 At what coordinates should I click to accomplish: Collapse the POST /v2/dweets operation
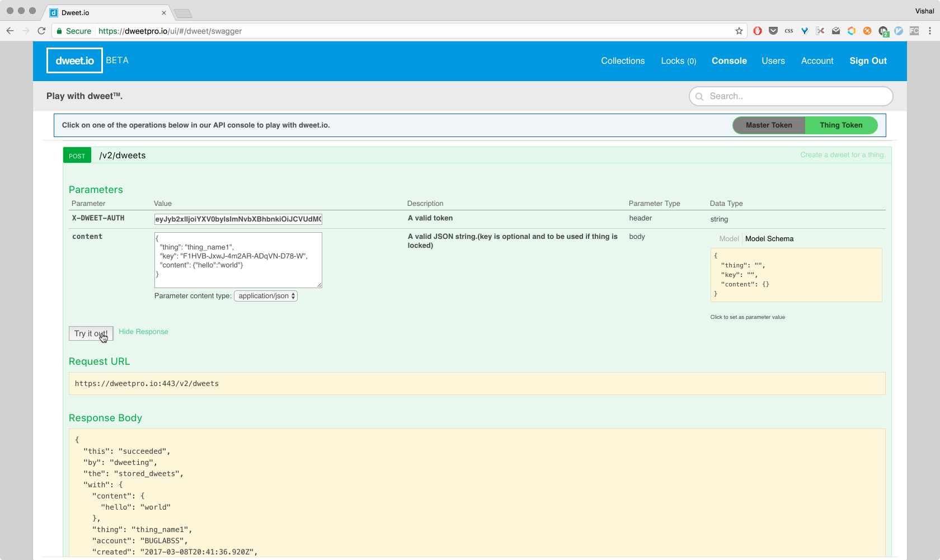122,156
